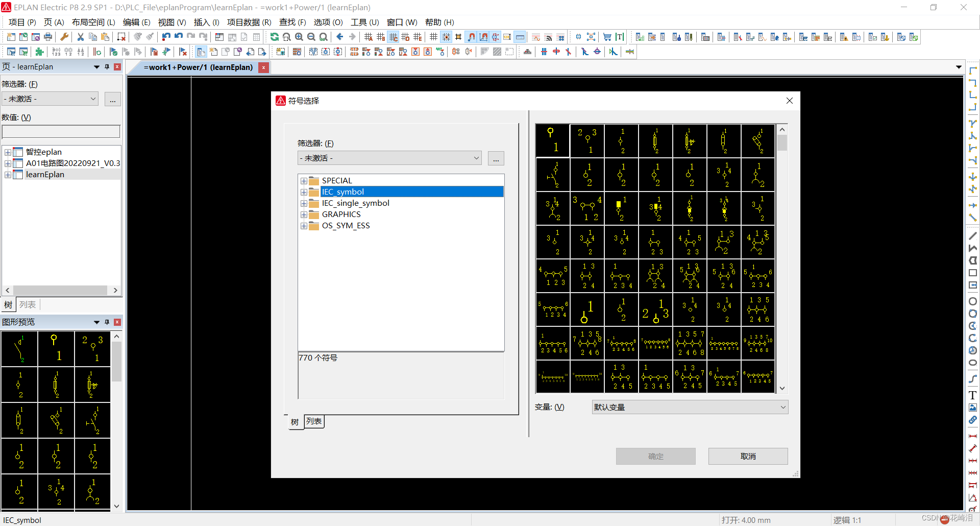Open the 工具 (U) menu
Image resolution: width=980 pixels, height=526 pixels.
[x=365, y=22]
